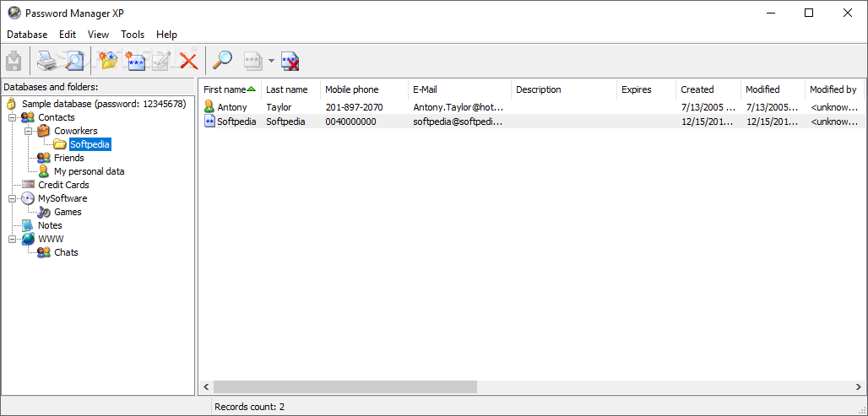Click the scrollbar right arrow
The height and width of the screenshot is (416, 868).
(x=858, y=386)
